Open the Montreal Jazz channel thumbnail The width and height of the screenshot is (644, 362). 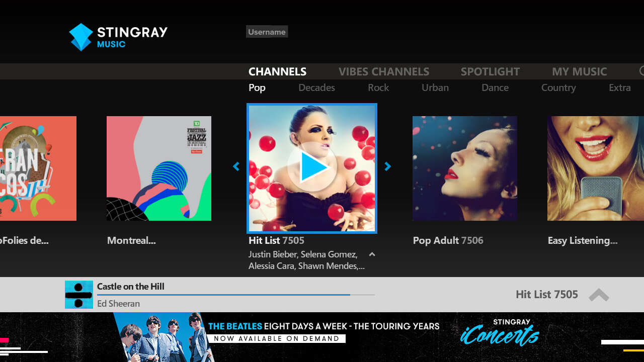[159, 168]
